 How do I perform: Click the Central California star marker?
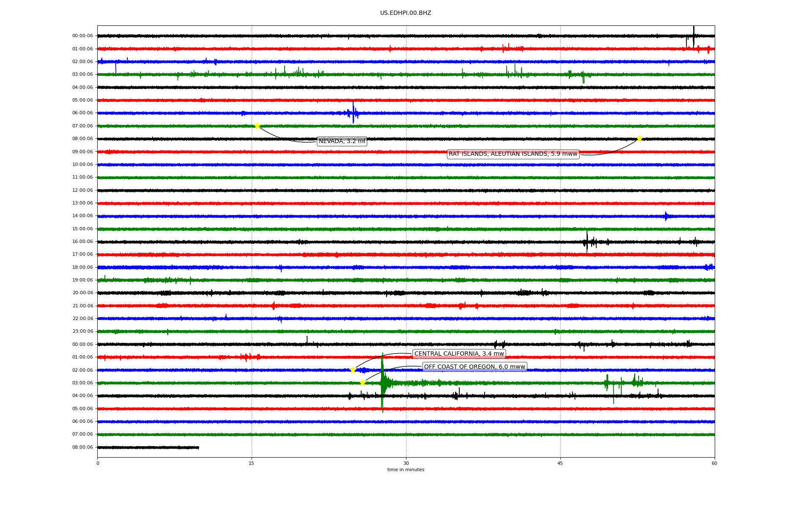(353, 370)
